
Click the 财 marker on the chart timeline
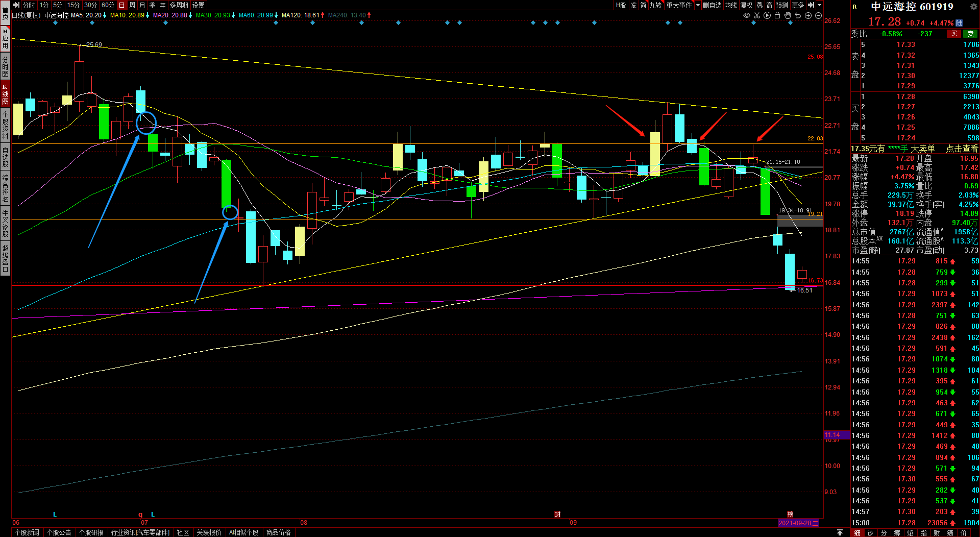pyautogui.click(x=557, y=514)
